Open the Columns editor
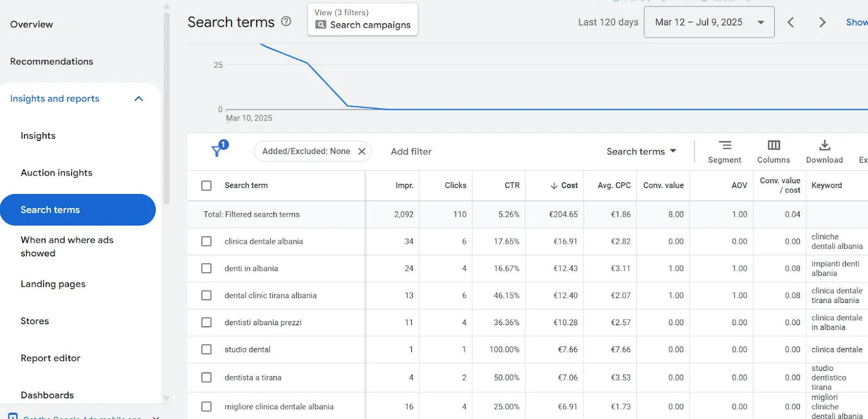Screen dimensions: 868x419 pyautogui.click(x=774, y=152)
